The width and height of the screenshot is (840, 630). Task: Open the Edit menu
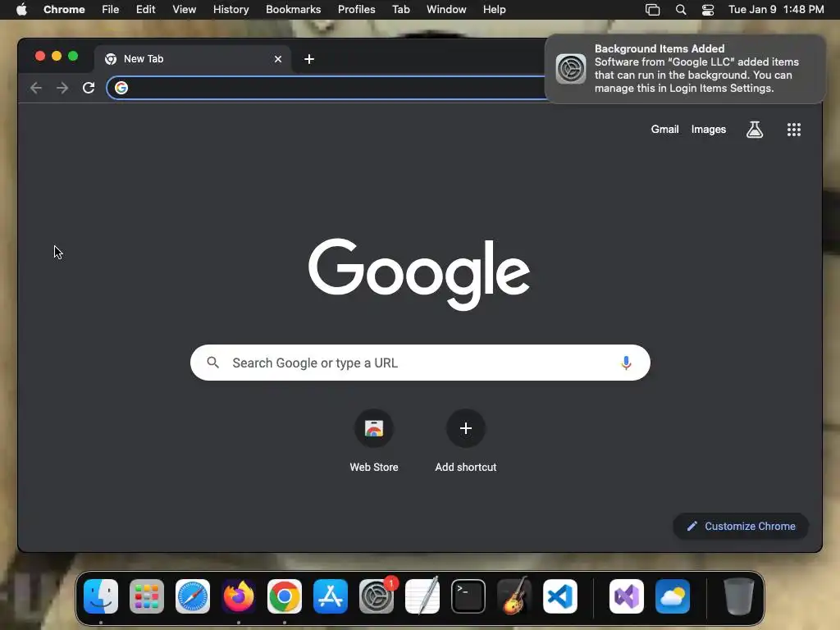tap(145, 10)
